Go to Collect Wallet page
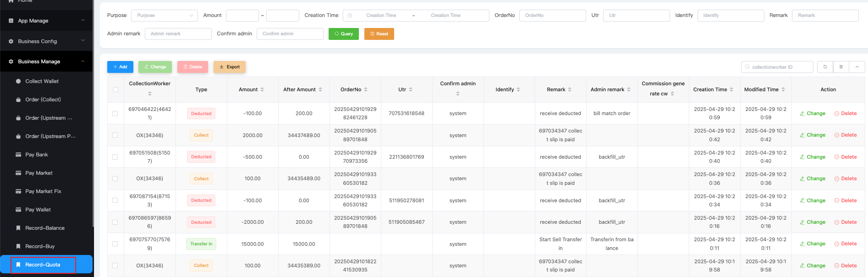 (x=42, y=81)
